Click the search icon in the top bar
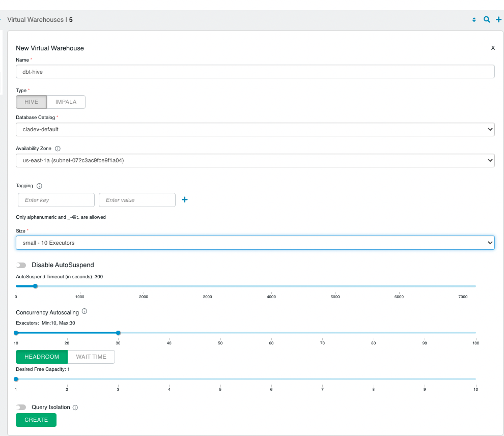Screen dimensions: 504x436 coord(486,19)
